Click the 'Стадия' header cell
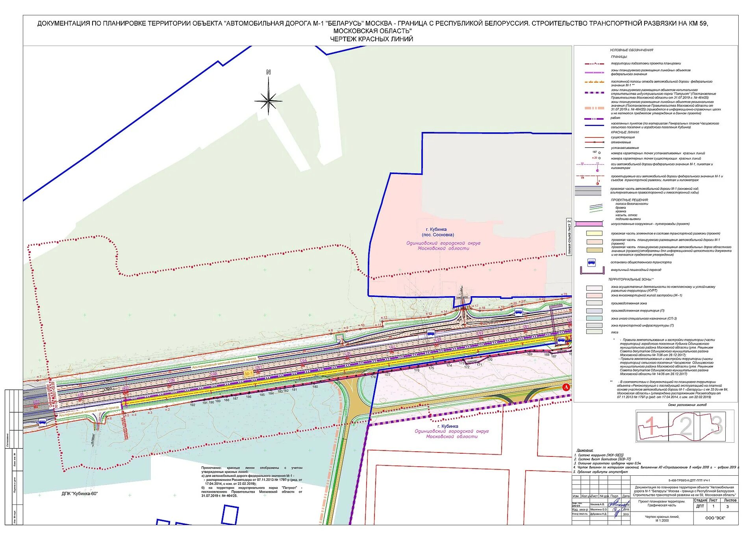 [700, 500]
